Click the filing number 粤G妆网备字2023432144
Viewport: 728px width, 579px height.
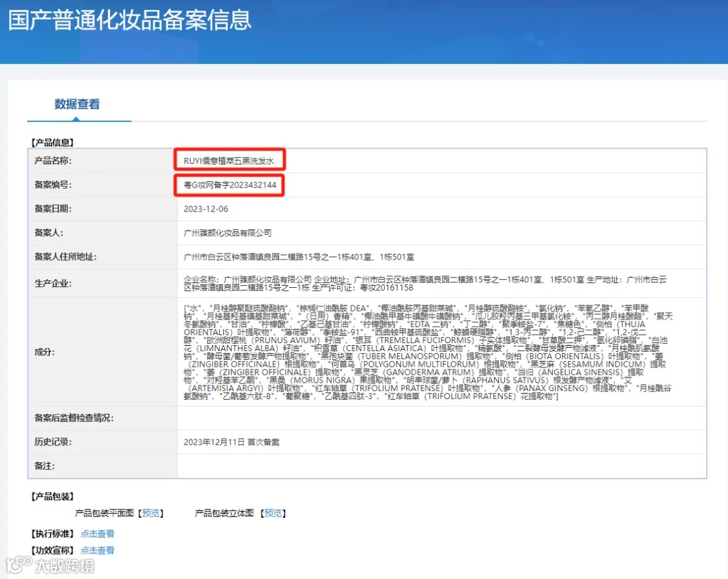pyautogui.click(x=230, y=185)
